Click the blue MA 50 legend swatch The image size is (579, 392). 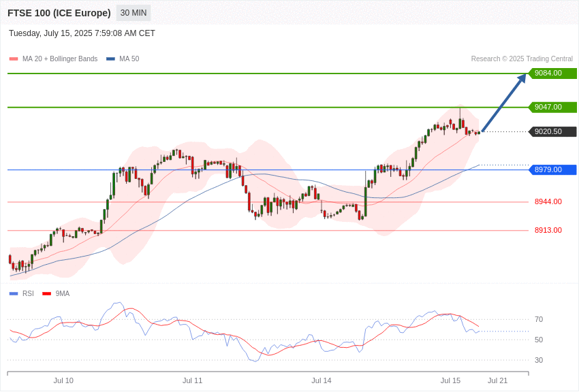[x=110, y=59]
